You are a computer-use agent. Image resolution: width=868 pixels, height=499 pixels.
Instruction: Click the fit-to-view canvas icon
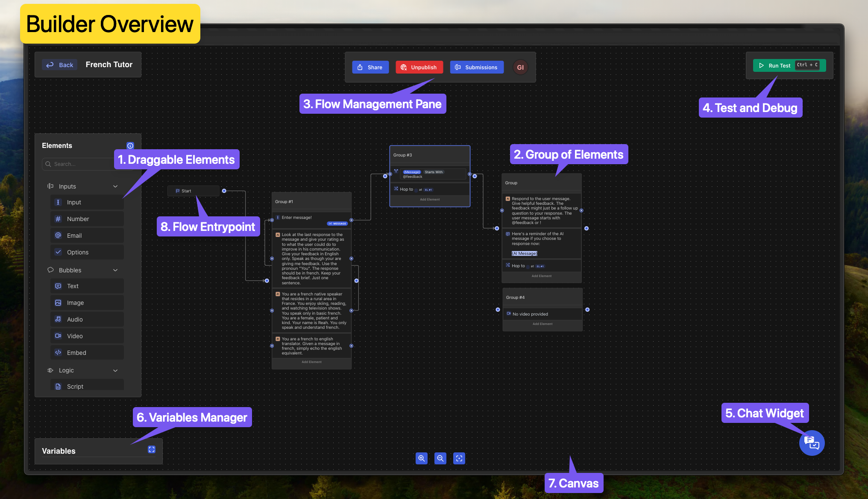click(459, 458)
